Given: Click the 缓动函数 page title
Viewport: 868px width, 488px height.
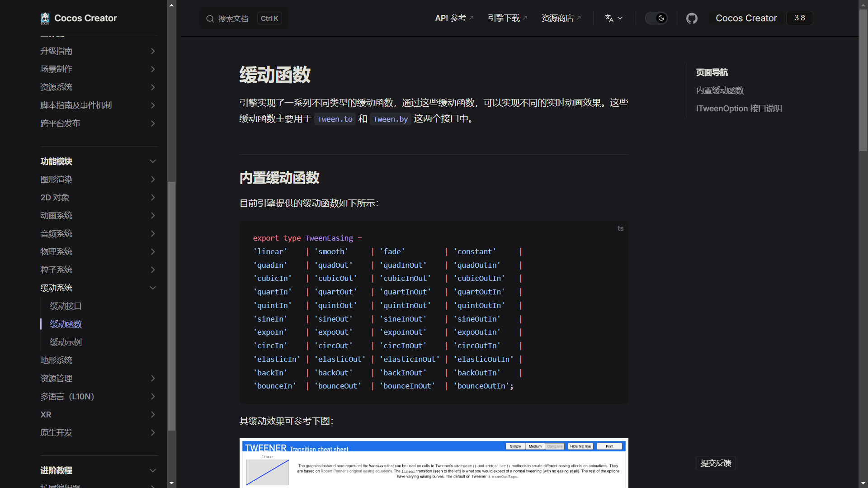Looking at the screenshot, I should (275, 75).
